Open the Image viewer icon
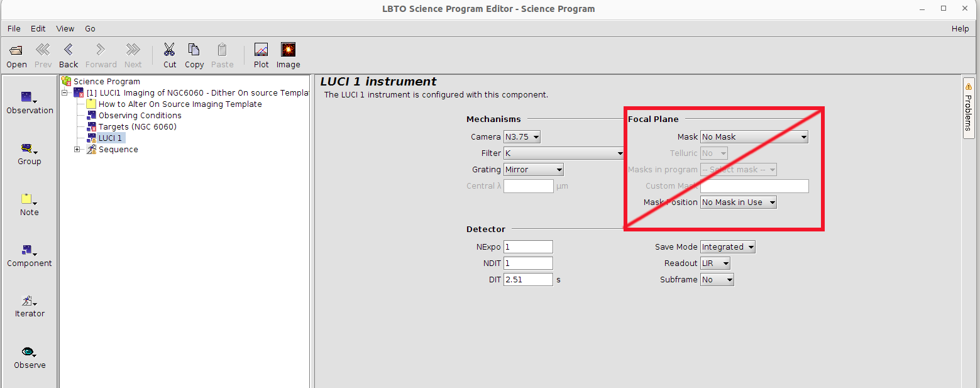This screenshot has height=388, width=980. pyautogui.click(x=288, y=50)
